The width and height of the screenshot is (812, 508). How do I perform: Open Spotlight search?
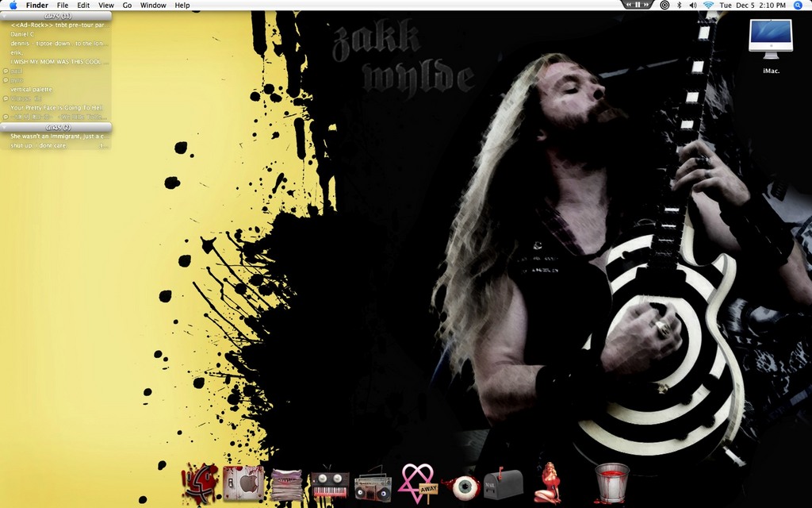798,6
